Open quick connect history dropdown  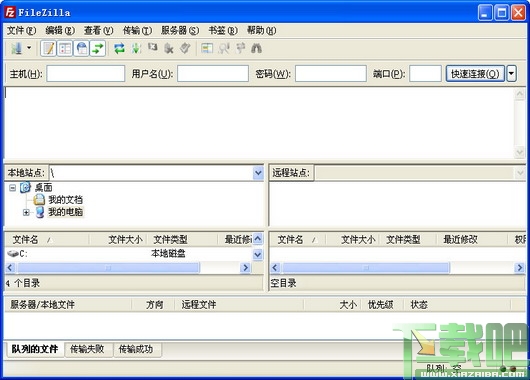click(x=512, y=74)
